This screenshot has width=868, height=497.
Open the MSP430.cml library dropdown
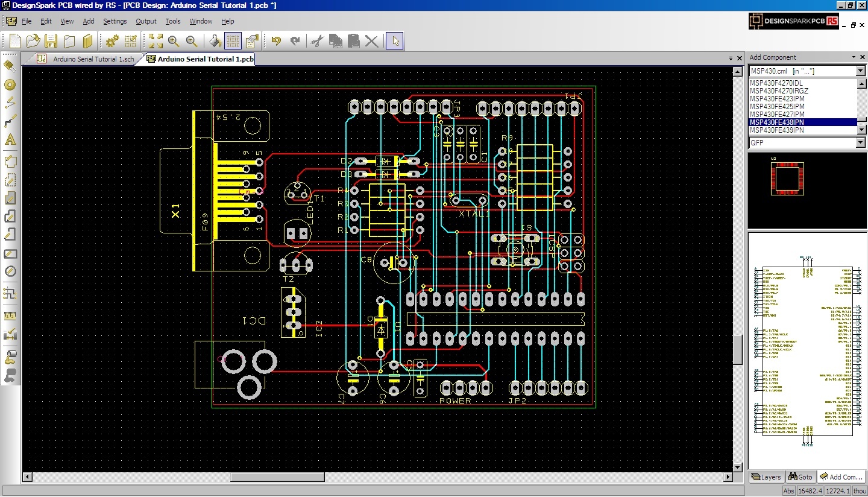861,71
